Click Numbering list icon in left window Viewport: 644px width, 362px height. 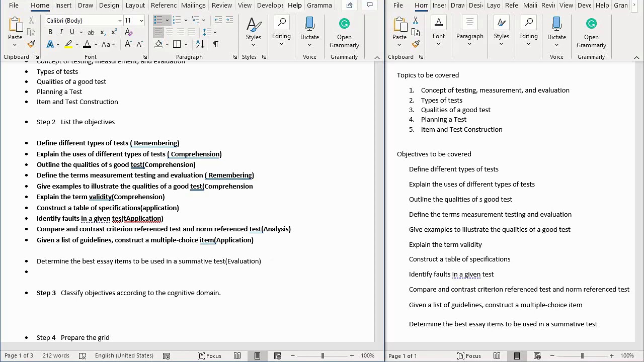coord(177,20)
